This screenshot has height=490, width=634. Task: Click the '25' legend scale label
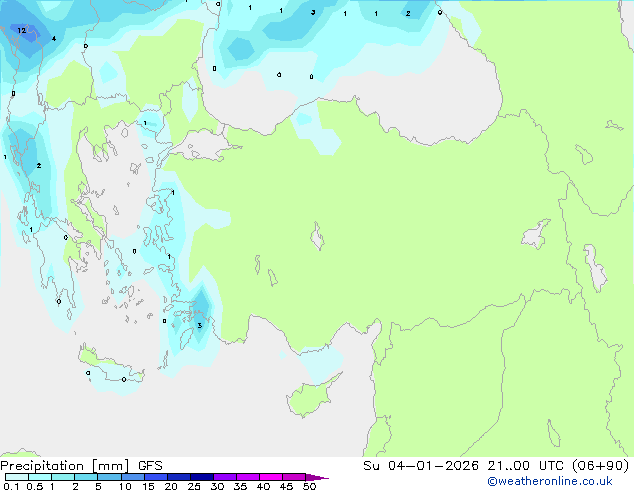point(194,486)
